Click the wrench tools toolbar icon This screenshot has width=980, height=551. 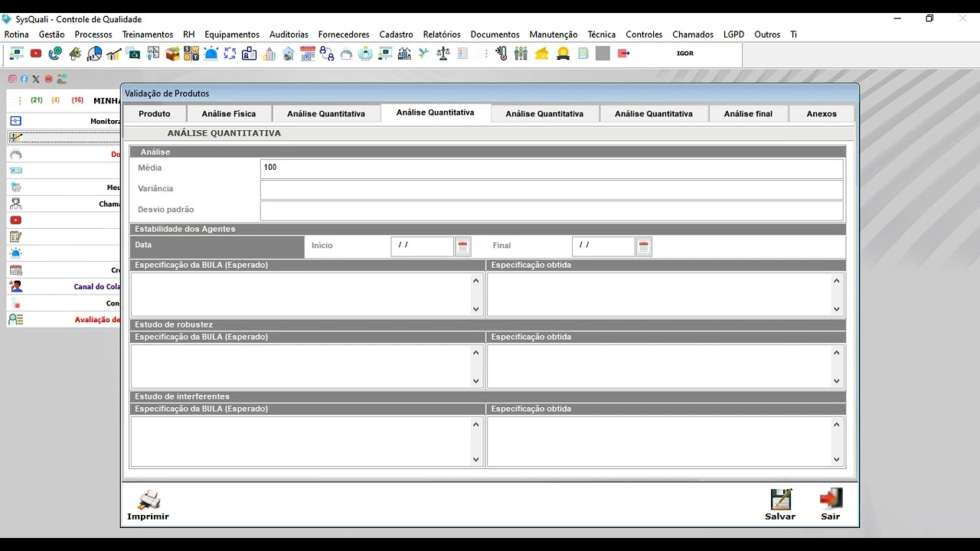point(423,54)
